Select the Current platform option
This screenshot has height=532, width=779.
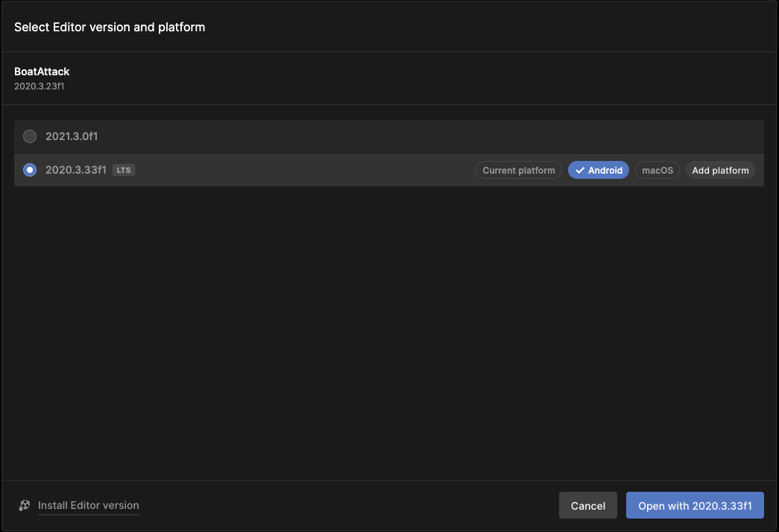518,171
